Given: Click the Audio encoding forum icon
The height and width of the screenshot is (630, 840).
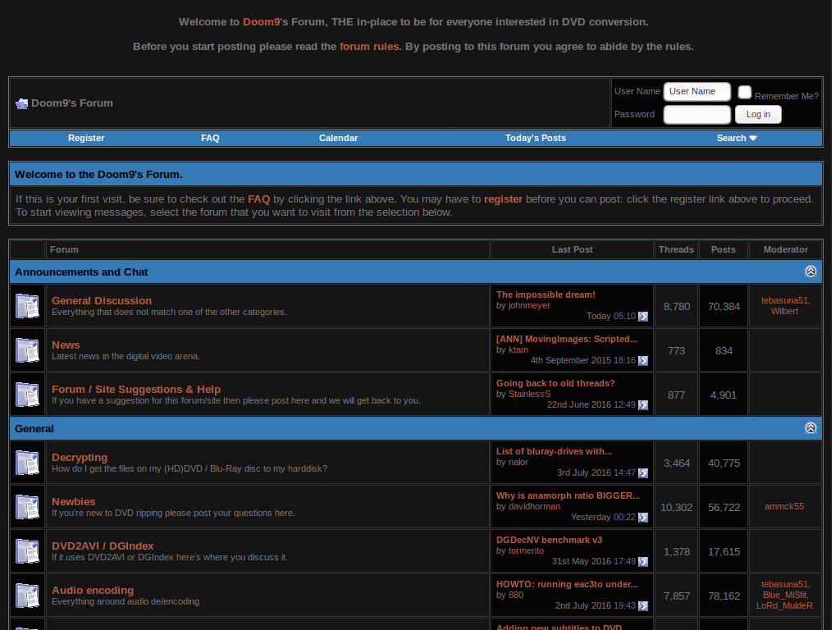Looking at the screenshot, I should [27, 595].
